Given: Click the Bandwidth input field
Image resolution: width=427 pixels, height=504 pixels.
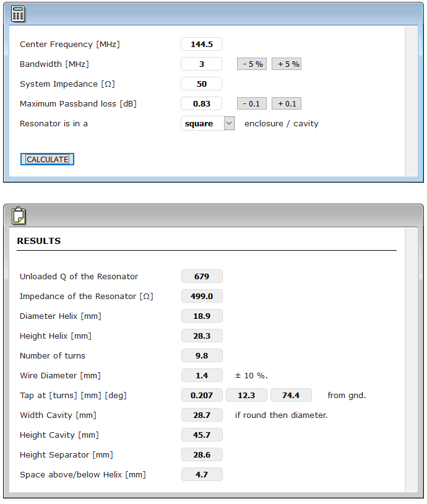Looking at the screenshot, I should 201,64.
